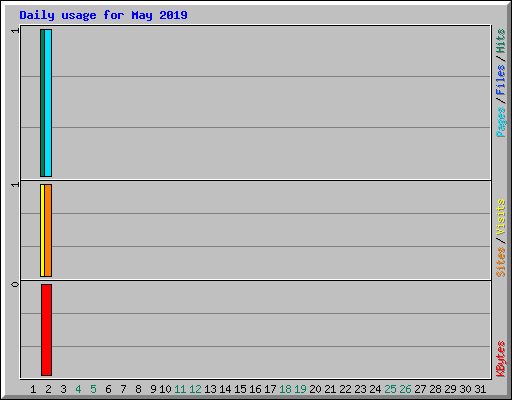Click day label 14 on the x-axis
Screen dimensions: 512x400
tap(225, 389)
